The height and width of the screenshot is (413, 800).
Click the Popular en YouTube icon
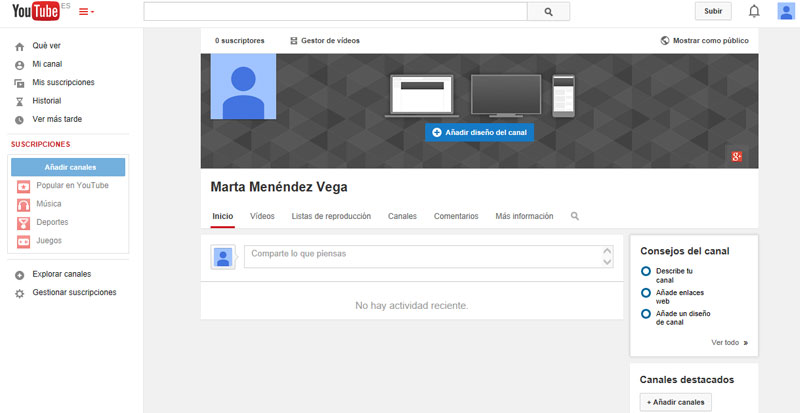(x=23, y=186)
